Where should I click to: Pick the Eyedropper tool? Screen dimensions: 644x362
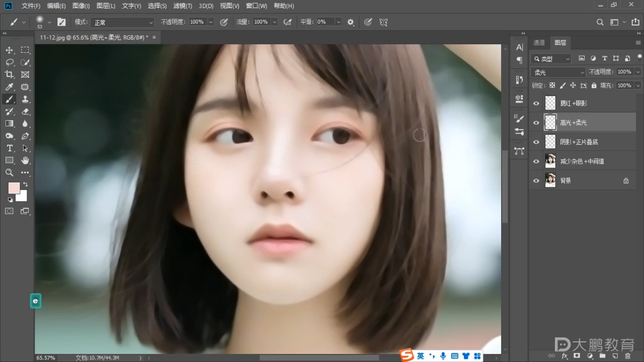pos(10,87)
